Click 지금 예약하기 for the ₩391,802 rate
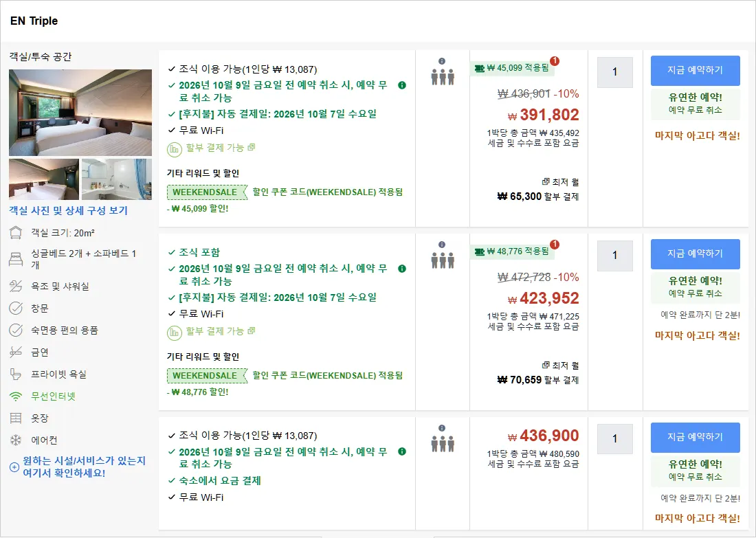Screen dimensions: 756x538 click(x=696, y=70)
